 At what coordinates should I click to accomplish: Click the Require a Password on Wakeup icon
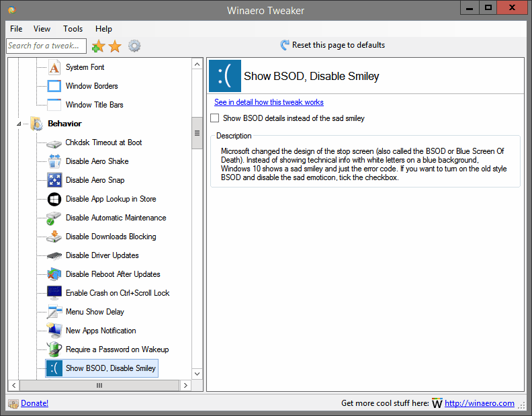[54, 349]
